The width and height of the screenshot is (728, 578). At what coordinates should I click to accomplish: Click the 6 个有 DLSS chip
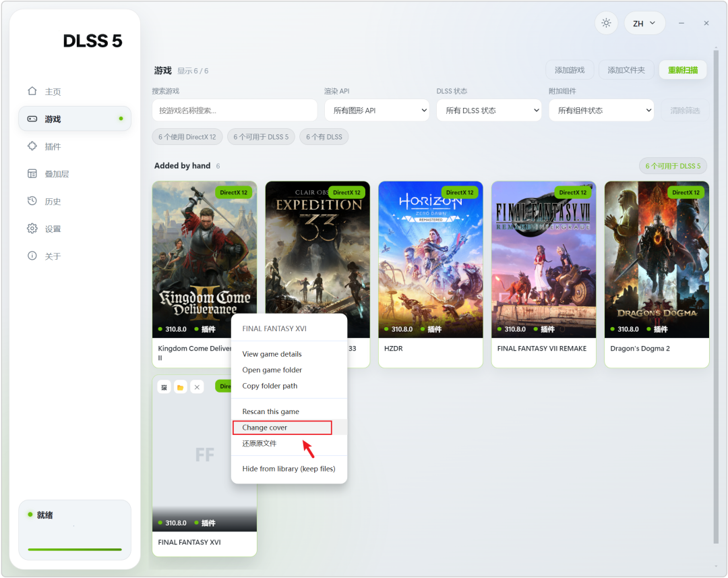(x=324, y=137)
